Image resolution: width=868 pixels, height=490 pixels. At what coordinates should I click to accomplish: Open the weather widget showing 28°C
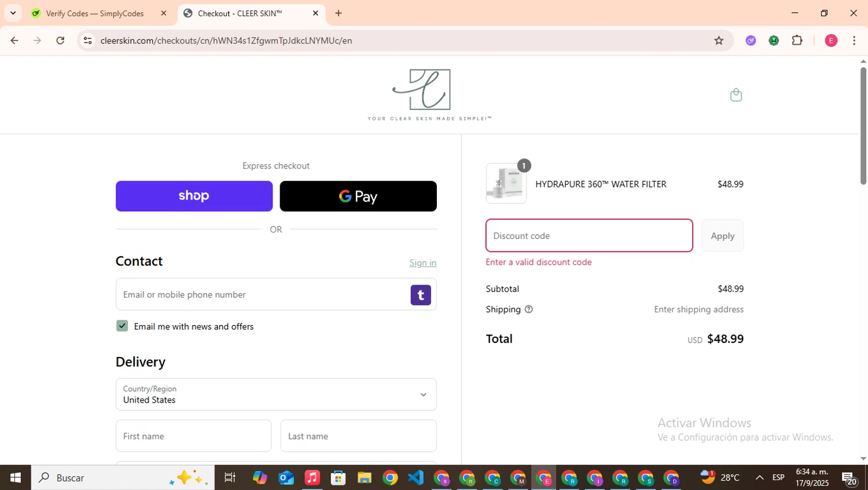[x=720, y=478]
